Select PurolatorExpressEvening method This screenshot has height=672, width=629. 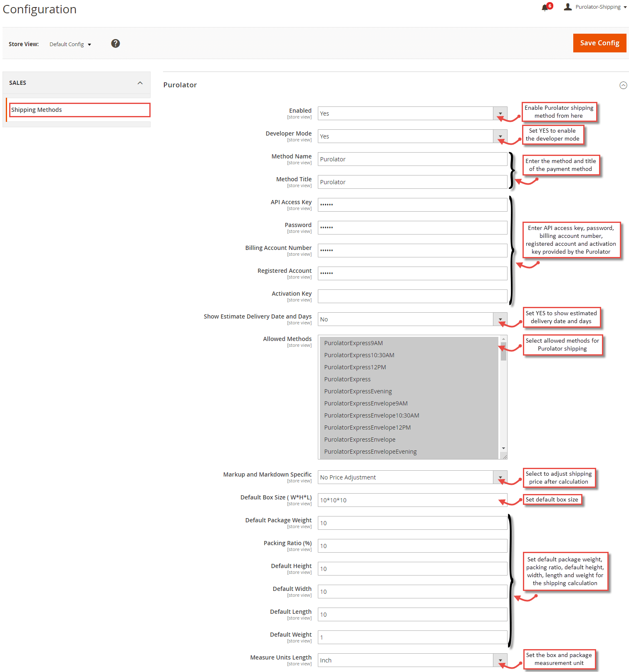[409, 391]
